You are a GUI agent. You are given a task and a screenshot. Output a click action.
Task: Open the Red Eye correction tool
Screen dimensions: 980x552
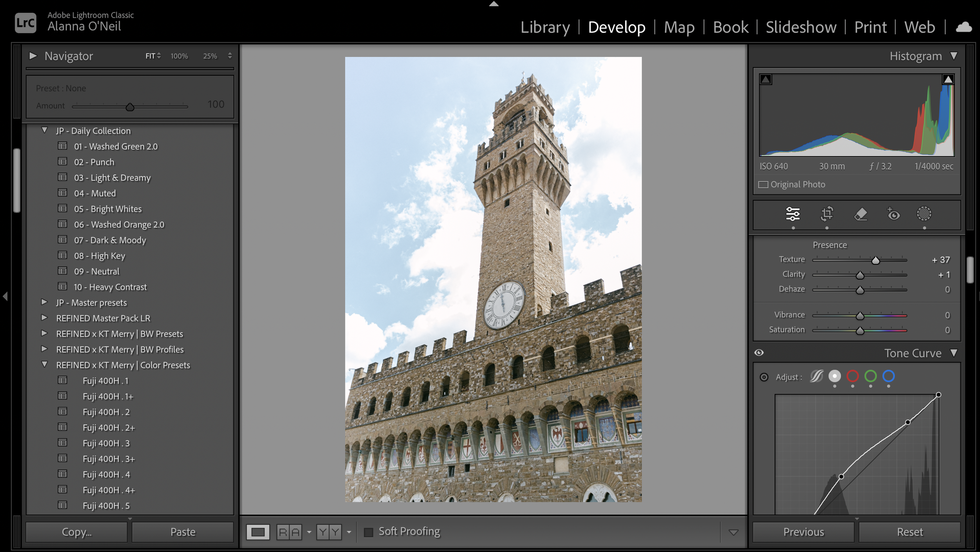[893, 214]
